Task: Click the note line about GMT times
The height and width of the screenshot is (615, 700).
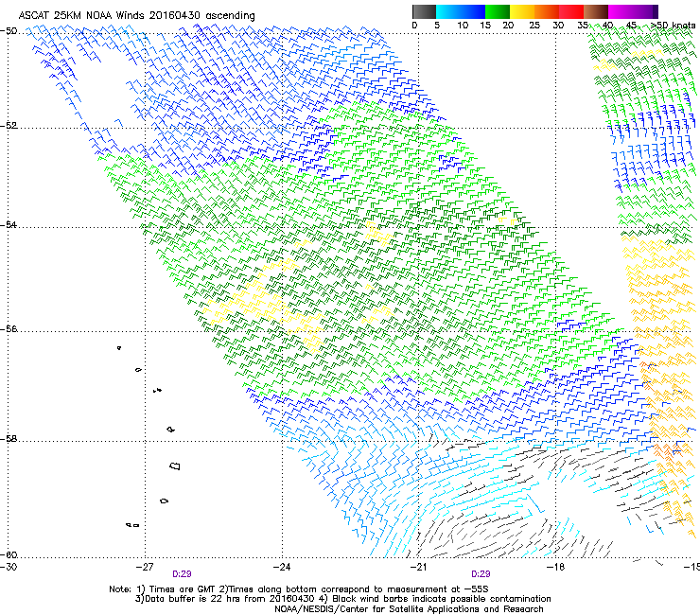Action: coord(299,589)
